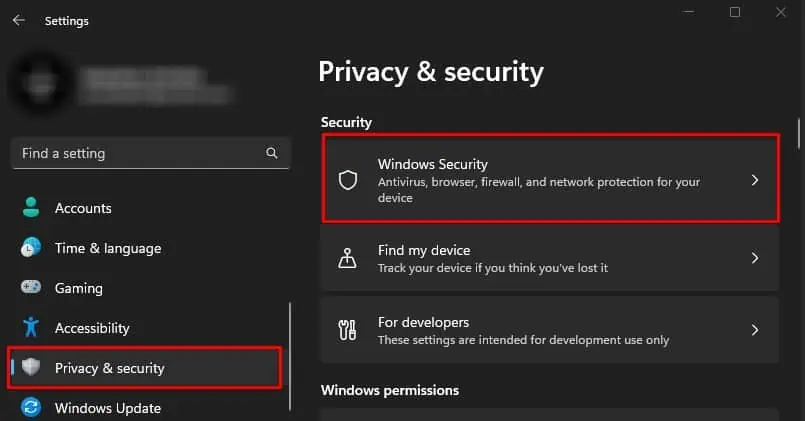Screen dimensions: 805x421
Task: Expand Windows Security with its chevron
Action: coord(755,180)
